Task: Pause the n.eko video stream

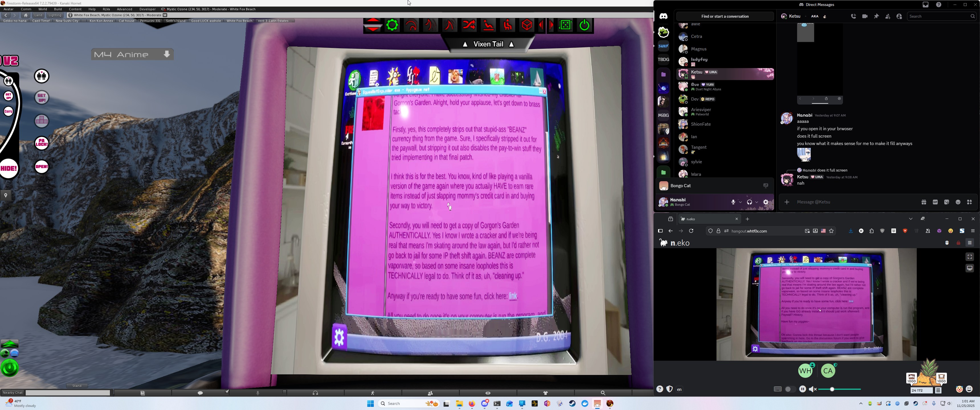Action: (x=802, y=389)
